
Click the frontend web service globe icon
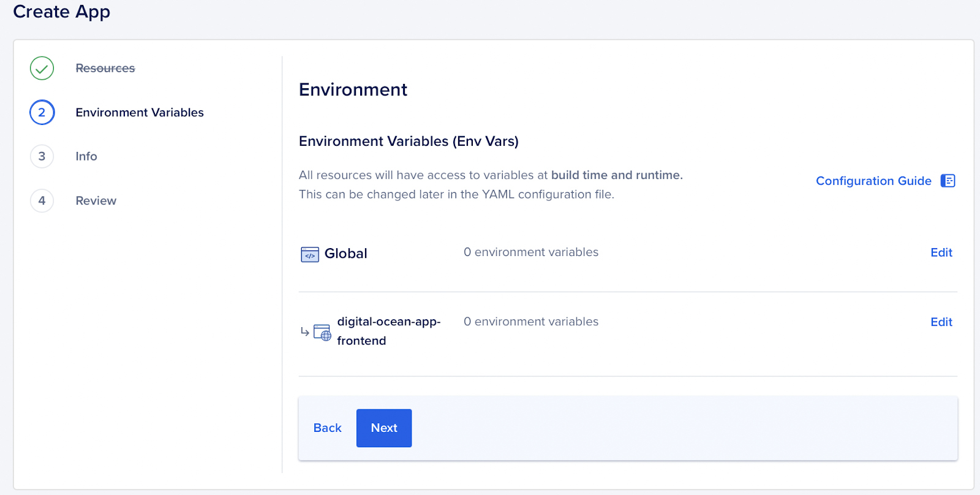(x=322, y=332)
